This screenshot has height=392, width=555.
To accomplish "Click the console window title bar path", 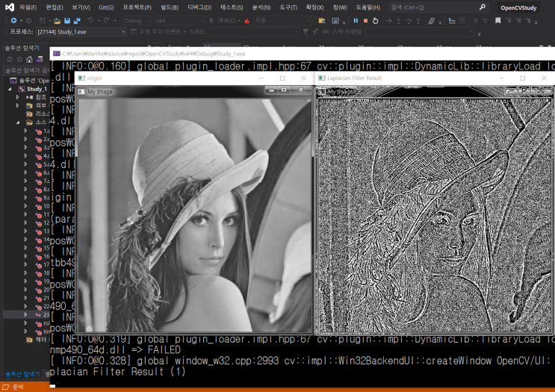I will point(154,54).
